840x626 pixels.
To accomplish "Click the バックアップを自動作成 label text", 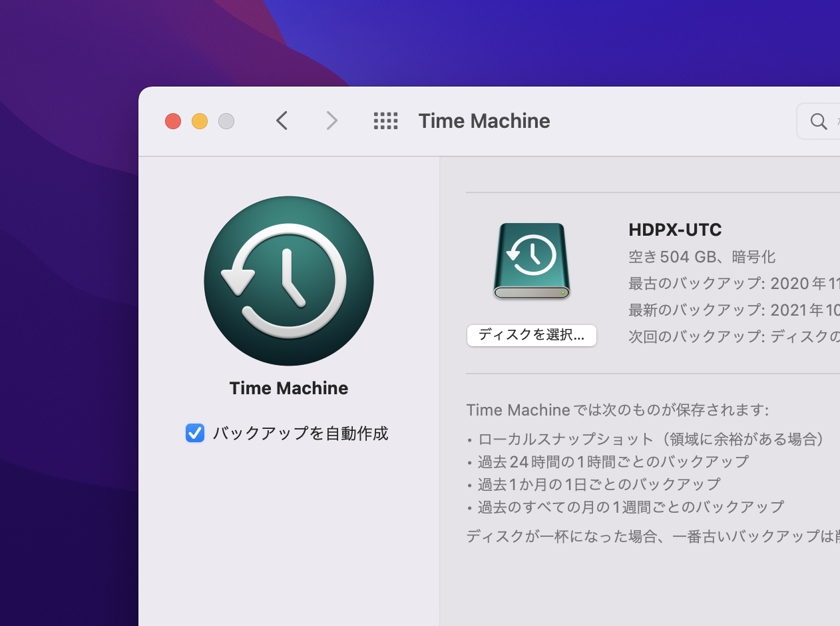I will point(300,434).
